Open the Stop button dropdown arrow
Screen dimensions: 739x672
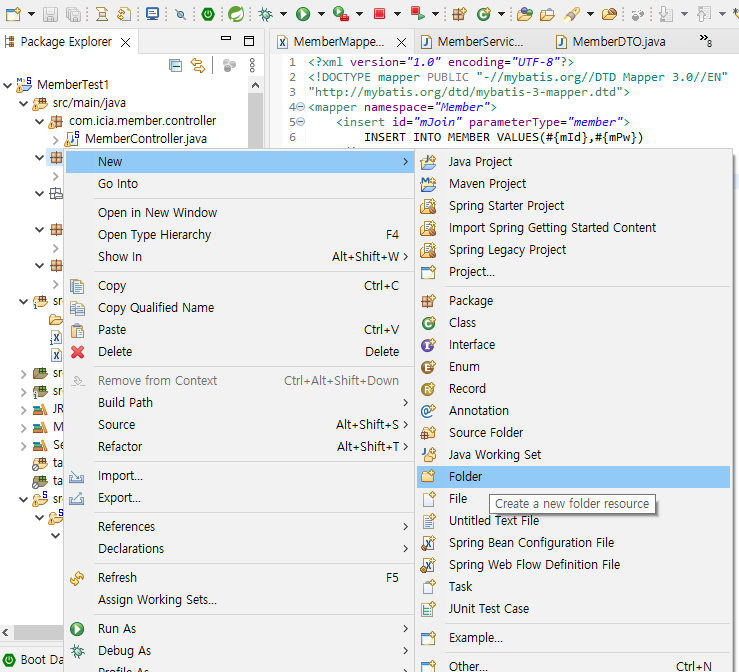[397, 14]
